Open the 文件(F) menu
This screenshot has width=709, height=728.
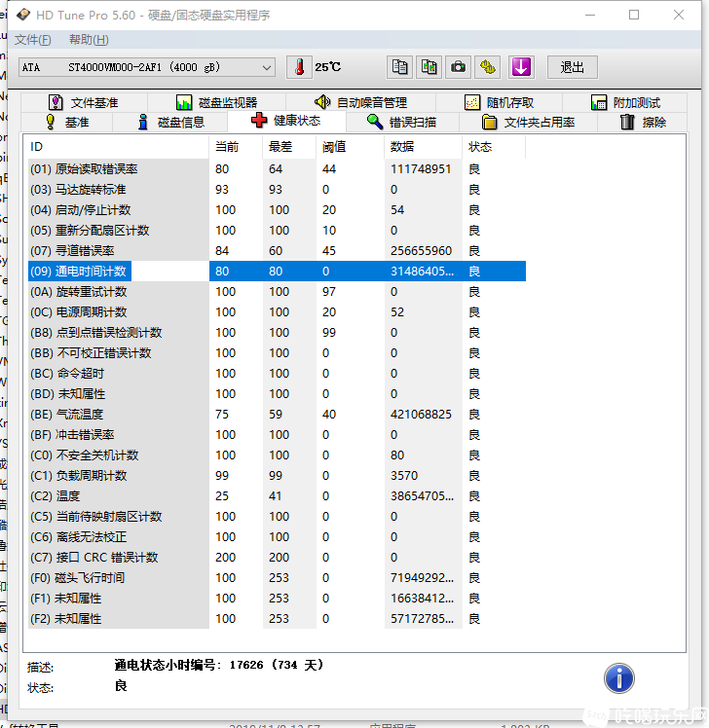pos(32,40)
